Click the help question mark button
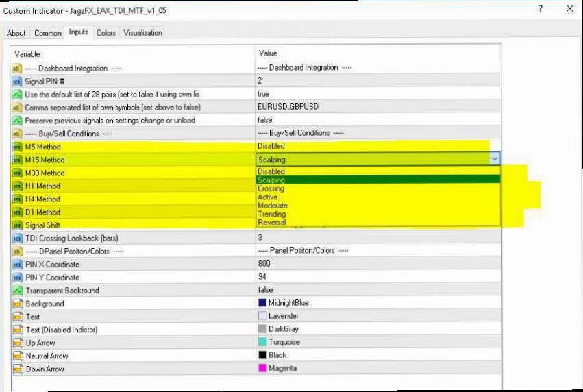Viewport: 583px width, 392px height. point(541,9)
